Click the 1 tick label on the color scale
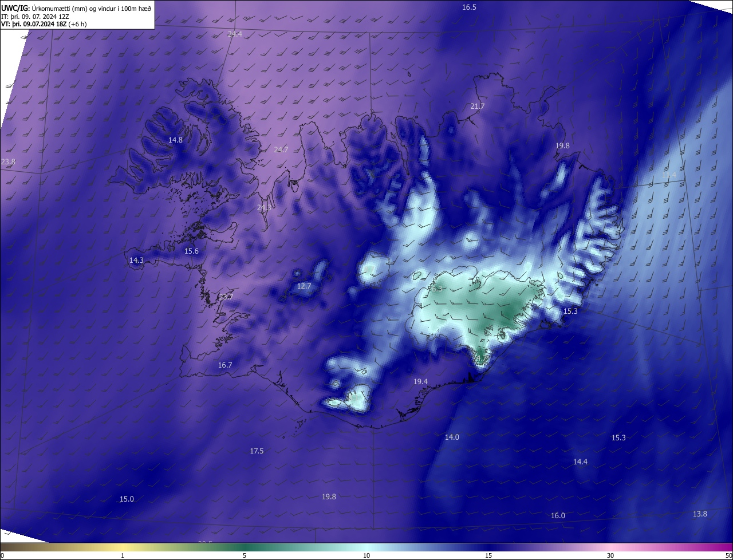The image size is (733, 560). click(x=123, y=556)
